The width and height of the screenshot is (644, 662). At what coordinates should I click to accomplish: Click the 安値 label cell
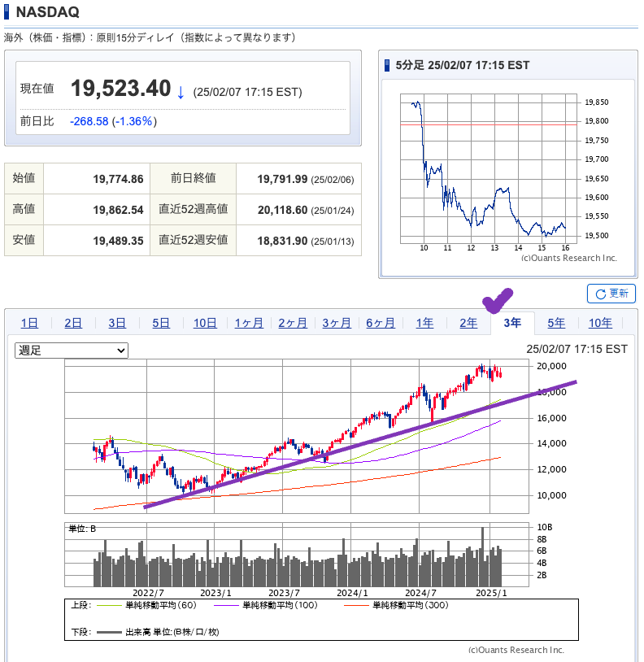tap(24, 240)
